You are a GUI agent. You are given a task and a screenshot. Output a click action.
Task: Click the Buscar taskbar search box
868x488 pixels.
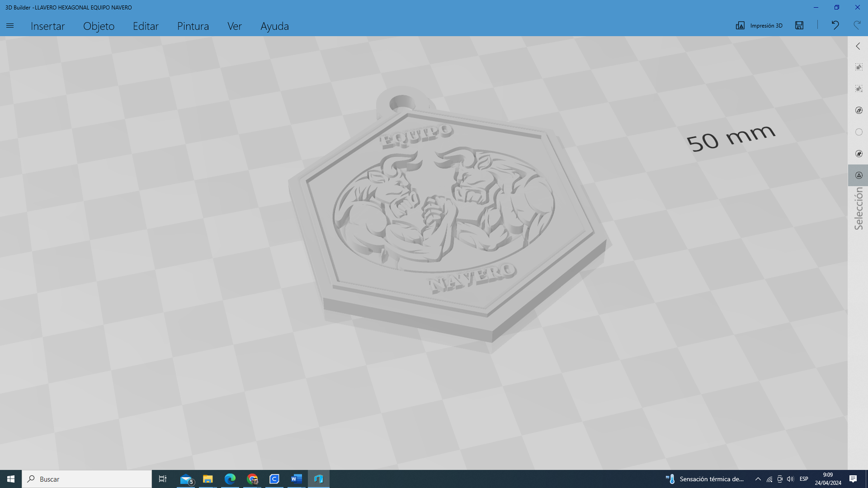tap(87, 479)
